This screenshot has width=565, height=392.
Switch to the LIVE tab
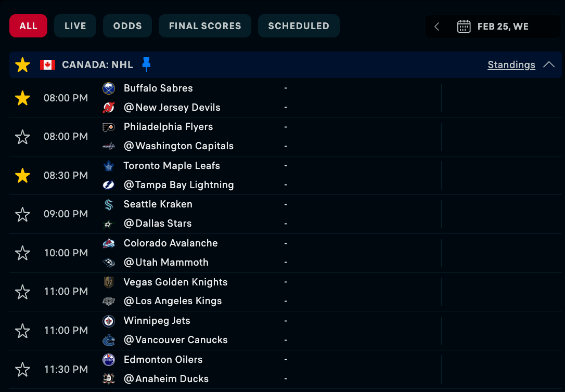click(x=75, y=26)
